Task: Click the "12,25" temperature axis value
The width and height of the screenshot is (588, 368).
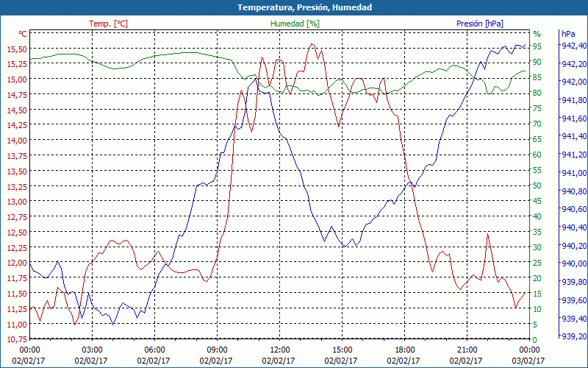Action: tap(17, 247)
